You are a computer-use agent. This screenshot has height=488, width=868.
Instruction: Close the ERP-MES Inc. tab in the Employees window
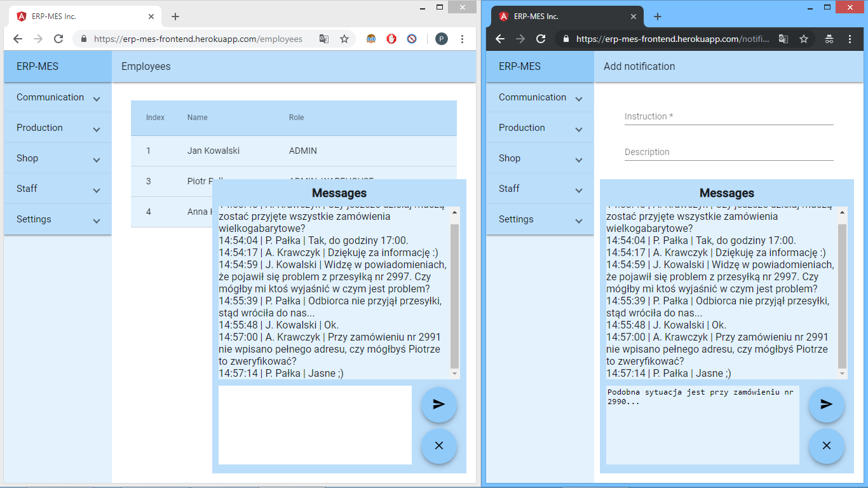tap(151, 17)
